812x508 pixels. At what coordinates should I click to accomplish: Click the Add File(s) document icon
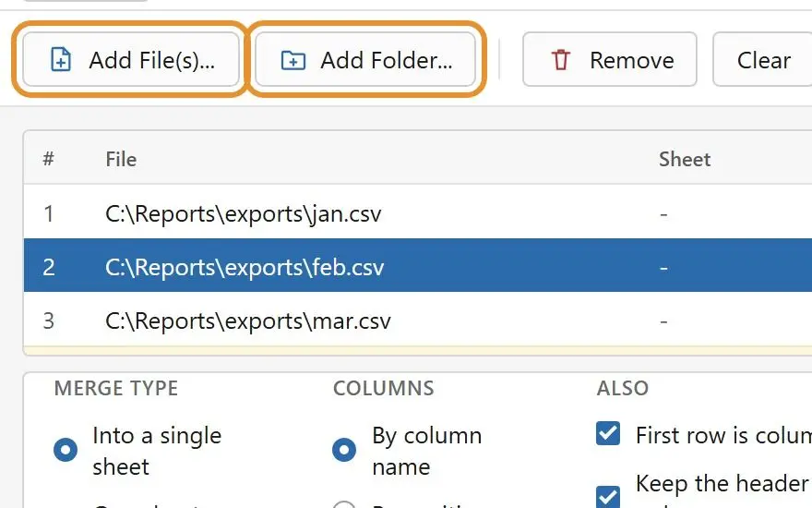[x=61, y=60]
